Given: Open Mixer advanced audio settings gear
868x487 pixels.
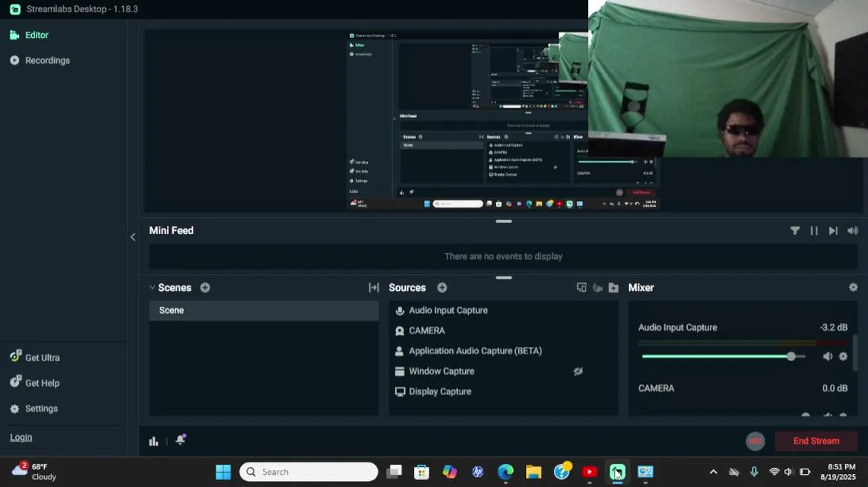Looking at the screenshot, I should click(853, 287).
